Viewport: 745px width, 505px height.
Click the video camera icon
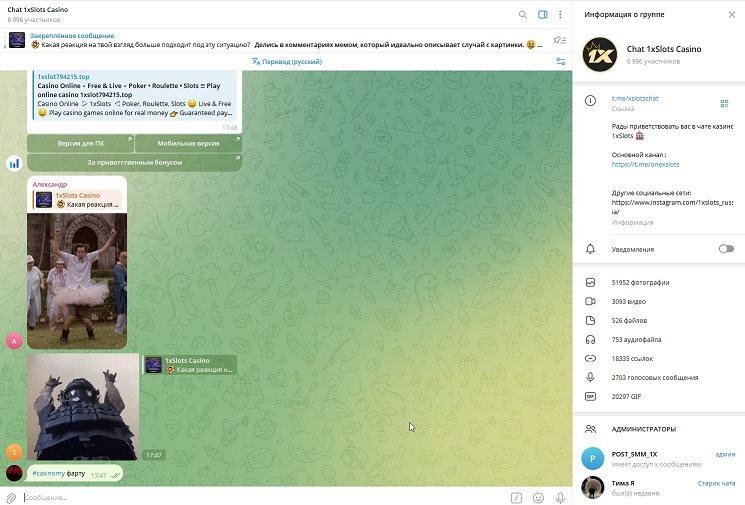pyautogui.click(x=590, y=301)
